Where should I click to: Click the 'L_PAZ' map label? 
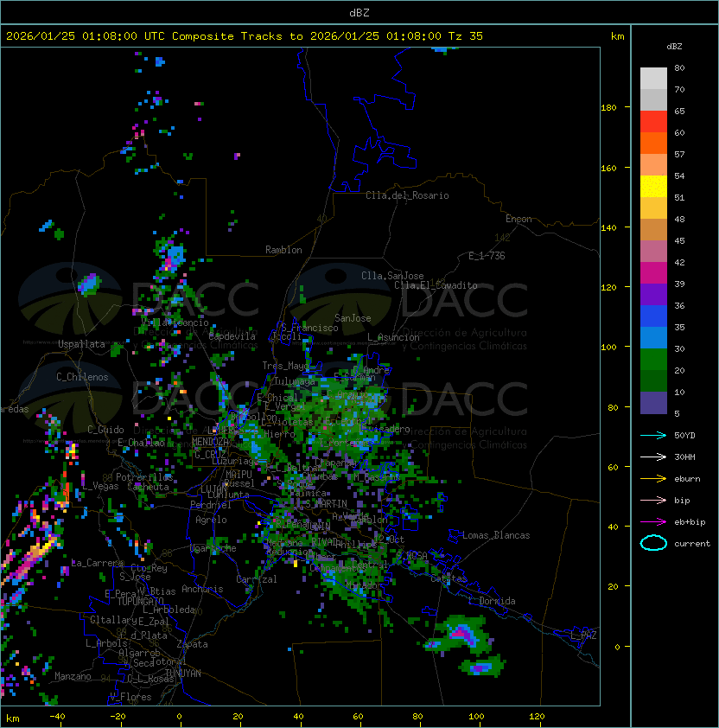click(583, 635)
